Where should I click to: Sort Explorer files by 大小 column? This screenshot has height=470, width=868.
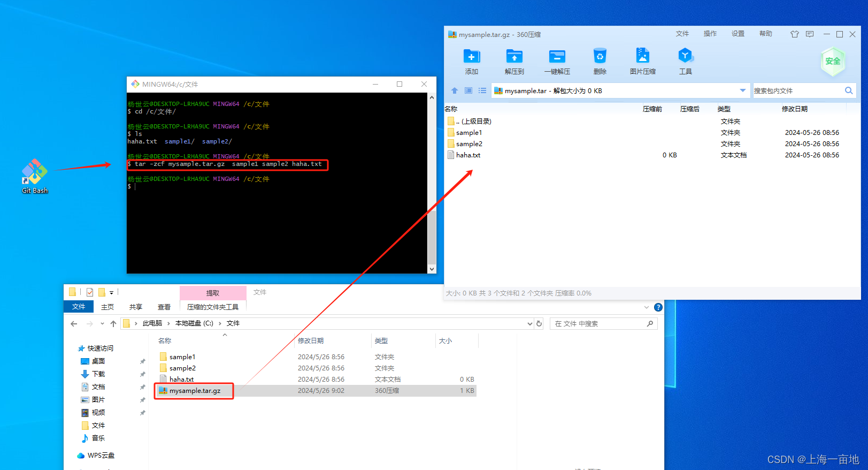[x=445, y=341]
